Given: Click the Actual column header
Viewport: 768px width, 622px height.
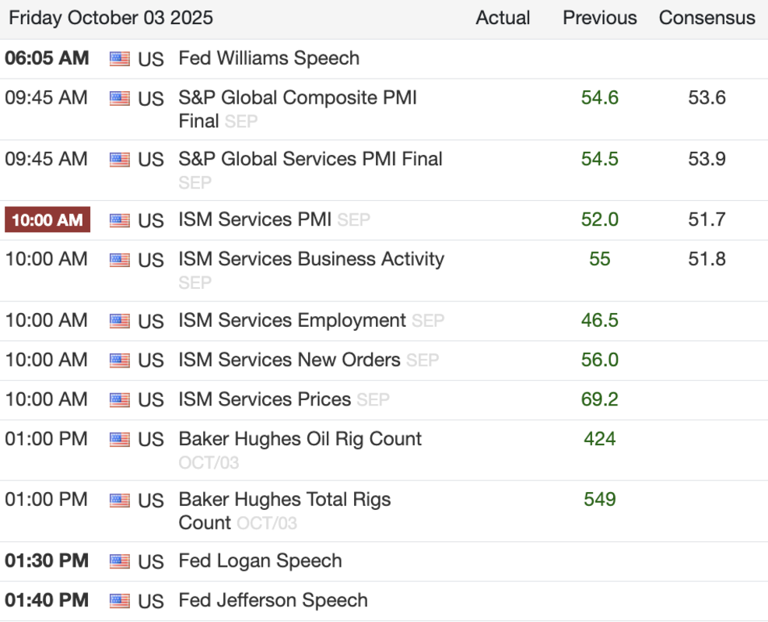Looking at the screenshot, I should click(503, 18).
